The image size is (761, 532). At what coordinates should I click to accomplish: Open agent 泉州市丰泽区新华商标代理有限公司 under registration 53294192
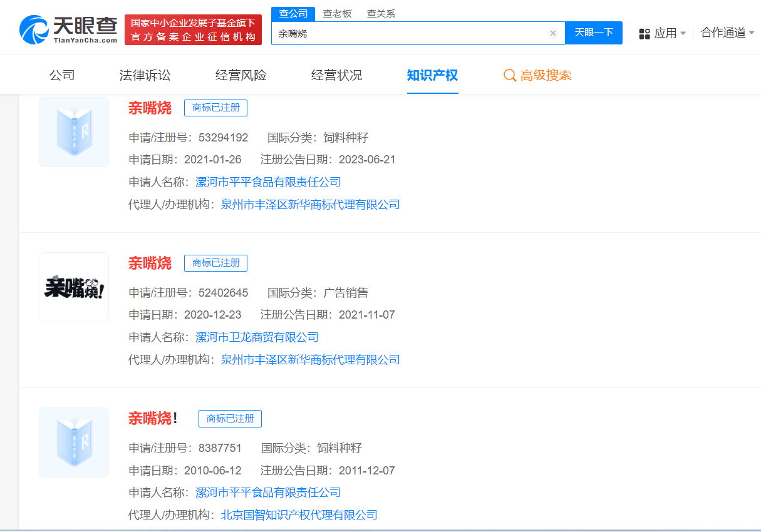click(310, 205)
